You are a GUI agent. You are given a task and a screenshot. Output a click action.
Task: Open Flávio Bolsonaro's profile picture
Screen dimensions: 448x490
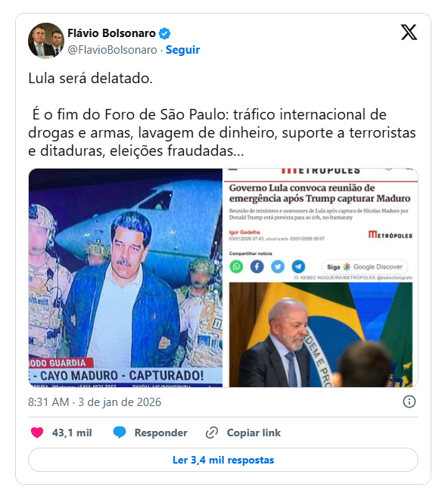[46, 41]
